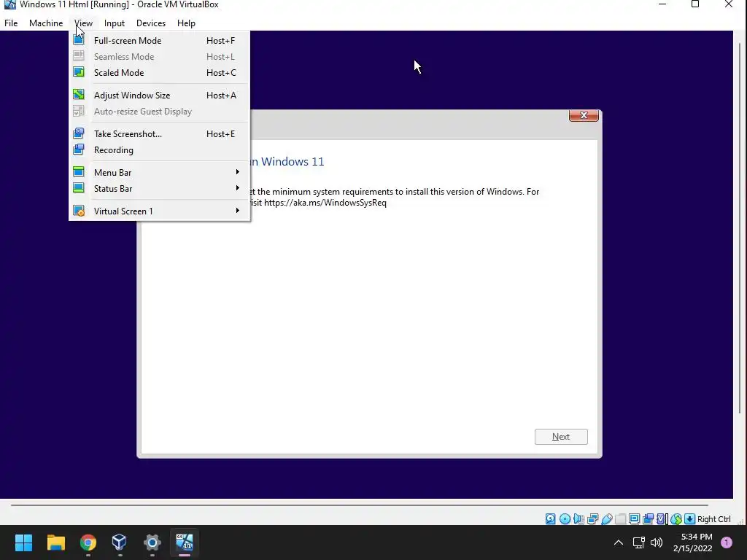Click the network indicator in status bar
The height and width of the screenshot is (560, 747).
point(593,519)
